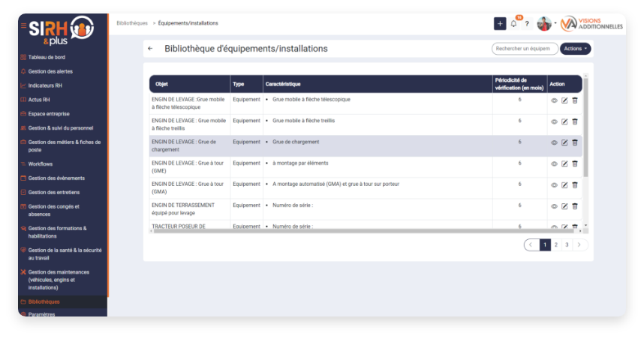644x339 pixels.
Task: Edit the Grue à tour (GME) row
Action: click(564, 164)
